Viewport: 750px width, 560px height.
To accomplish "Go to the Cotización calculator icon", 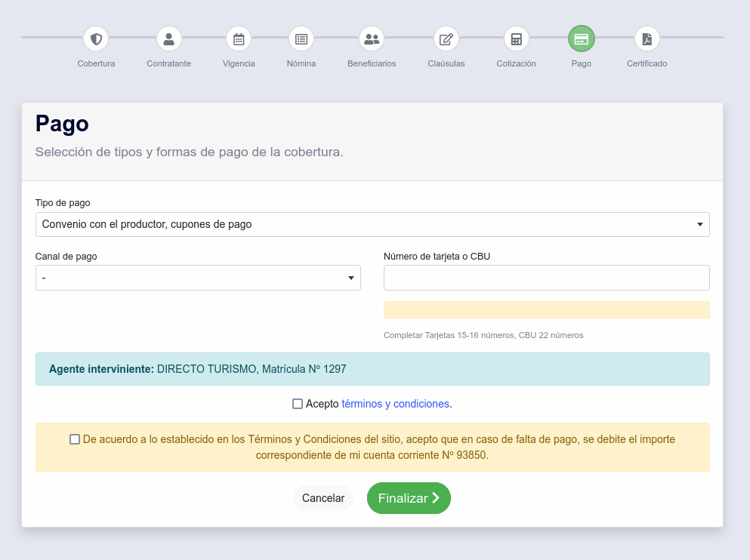I will [517, 38].
